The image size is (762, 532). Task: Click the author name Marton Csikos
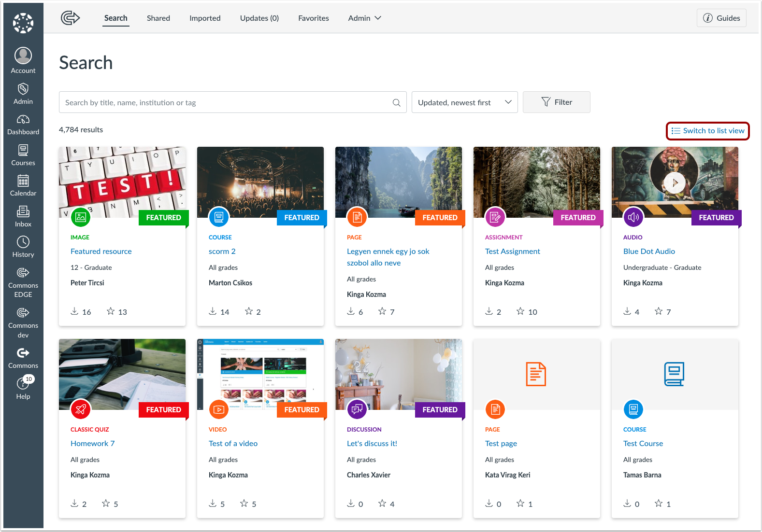click(230, 283)
